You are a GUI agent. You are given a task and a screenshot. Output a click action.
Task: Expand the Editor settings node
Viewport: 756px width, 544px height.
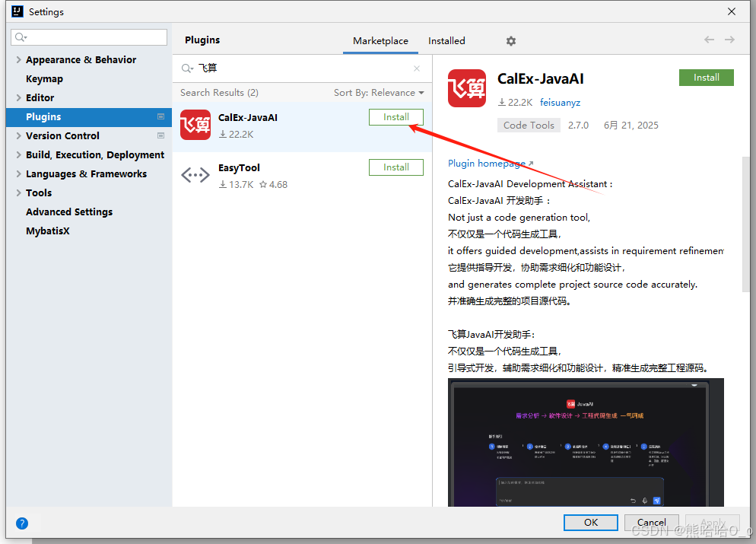click(18, 98)
